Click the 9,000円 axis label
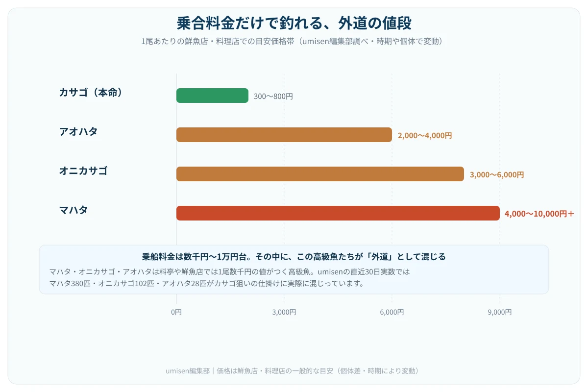The width and height of the screenshot is (588, 392). [500, 312]
